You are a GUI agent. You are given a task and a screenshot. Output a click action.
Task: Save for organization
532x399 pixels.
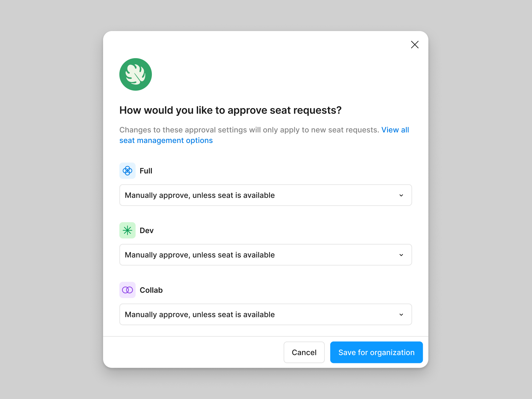coord(376,352)
